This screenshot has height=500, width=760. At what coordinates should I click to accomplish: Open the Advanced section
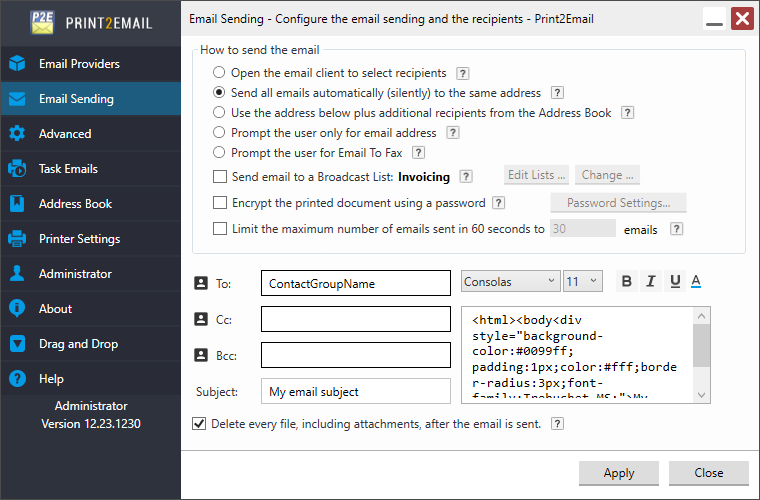[91, 134]
